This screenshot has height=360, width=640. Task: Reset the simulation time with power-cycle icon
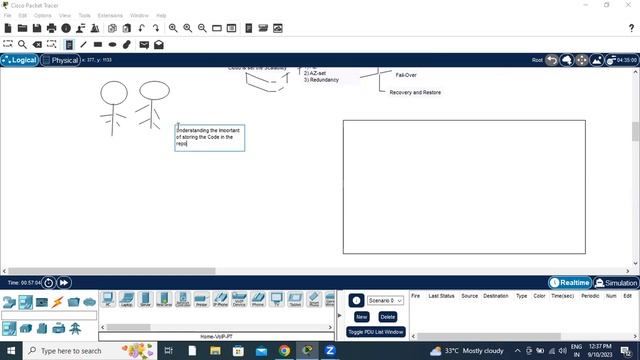click(x=48, y=282)
